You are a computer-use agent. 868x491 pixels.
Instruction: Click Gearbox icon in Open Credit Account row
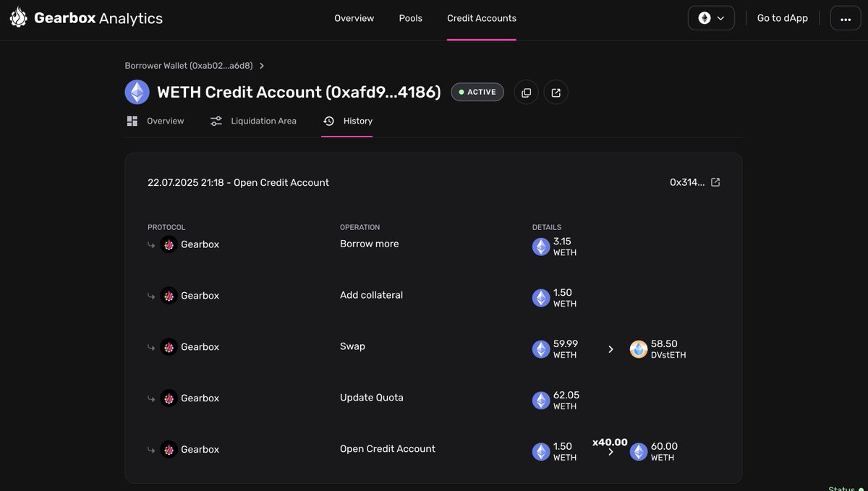169,450
